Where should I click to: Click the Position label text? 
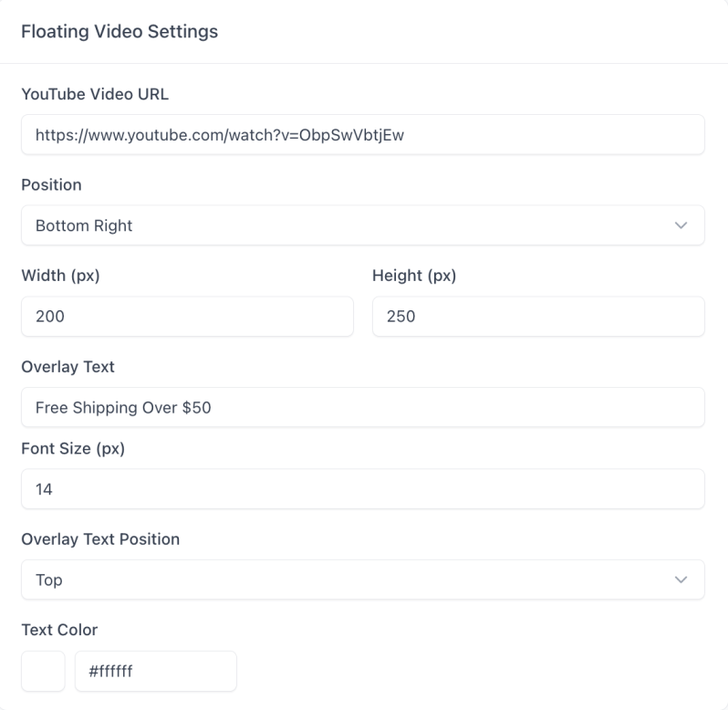coord(51,184)
